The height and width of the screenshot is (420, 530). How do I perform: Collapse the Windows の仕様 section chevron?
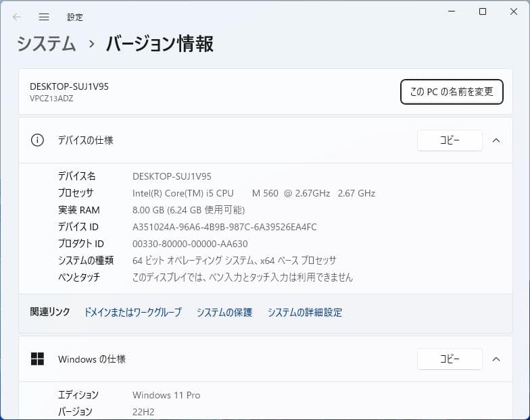click(496, 359)
